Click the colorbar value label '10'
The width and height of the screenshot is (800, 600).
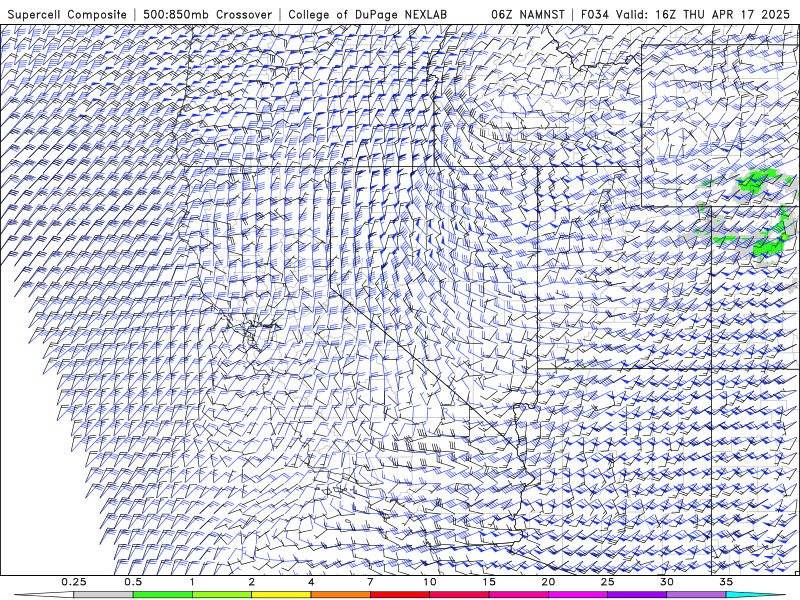point(430,582)
